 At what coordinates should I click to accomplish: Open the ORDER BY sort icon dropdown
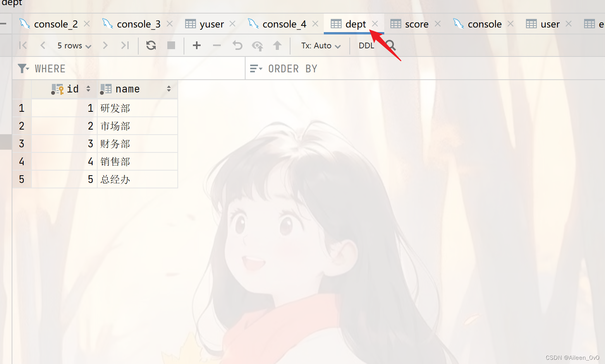pos(256,68)
